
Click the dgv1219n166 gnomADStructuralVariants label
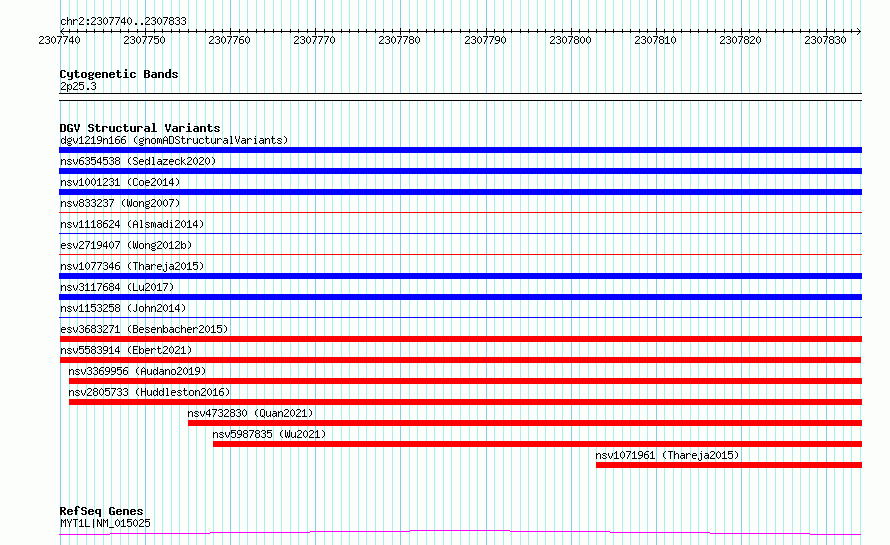click(x=174, y=140)
